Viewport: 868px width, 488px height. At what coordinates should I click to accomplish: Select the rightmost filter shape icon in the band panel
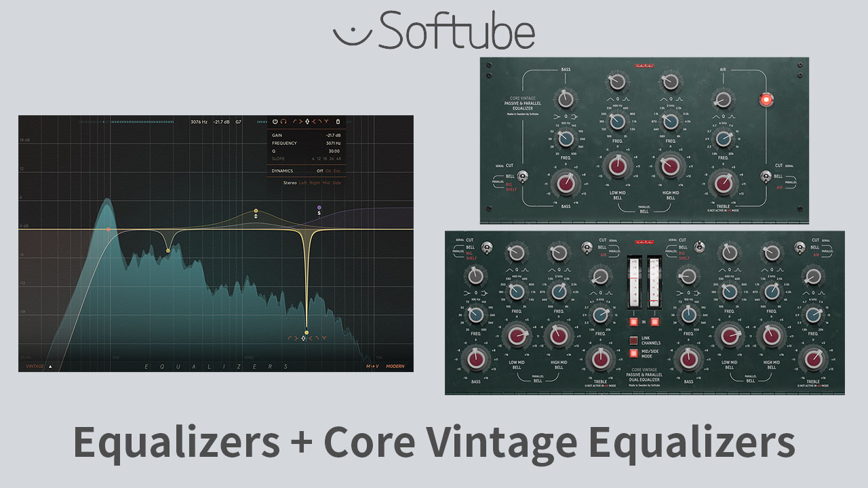[326, 121]
